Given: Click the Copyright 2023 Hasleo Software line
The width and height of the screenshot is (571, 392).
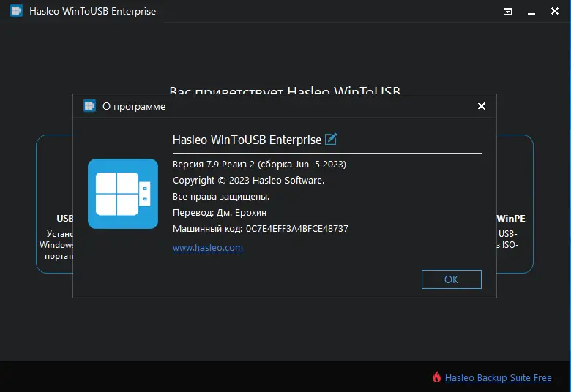Looking at the screenshot, I should (x=248, y=180).
